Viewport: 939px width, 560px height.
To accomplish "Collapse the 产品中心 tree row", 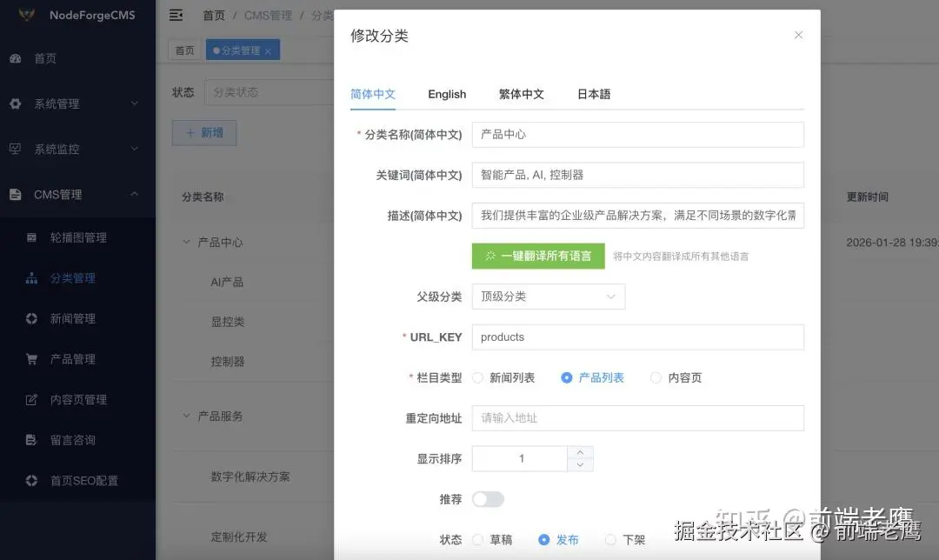I will [186, 242].
